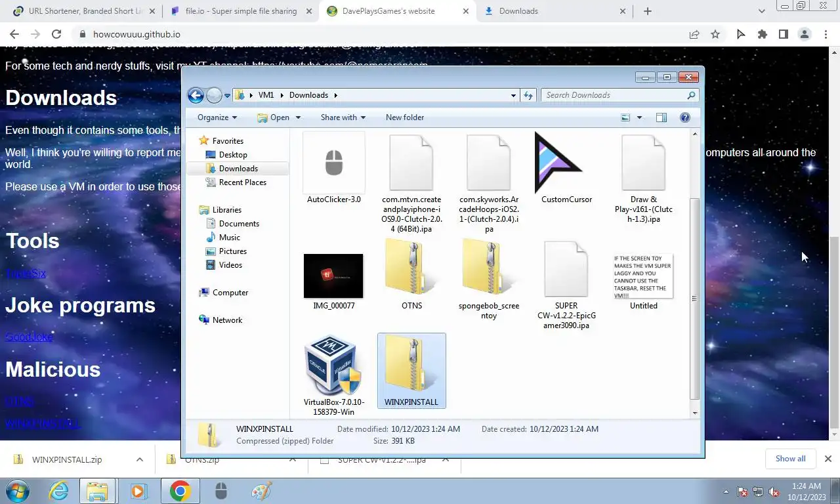Show hidden system tray icons arrow
Image resolution: width=840 pixels, height=504 pixels.
pos(726,492)
